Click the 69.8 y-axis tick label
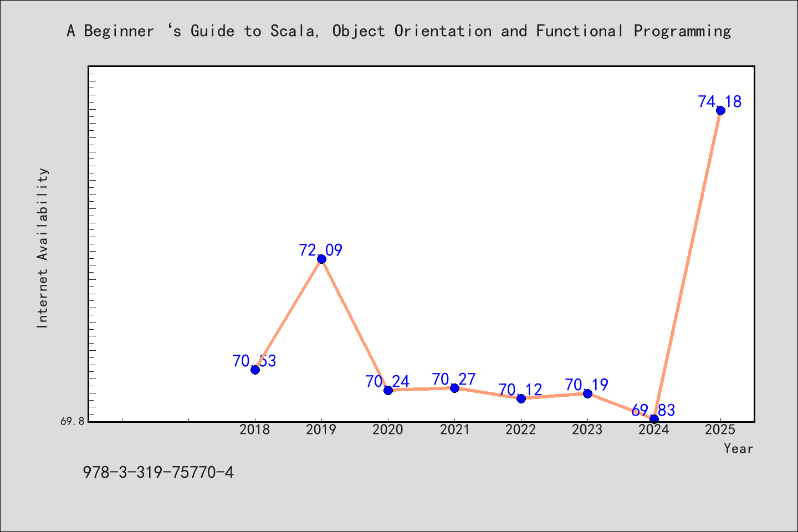Screen dimensions: 798x532 point(73,421)
